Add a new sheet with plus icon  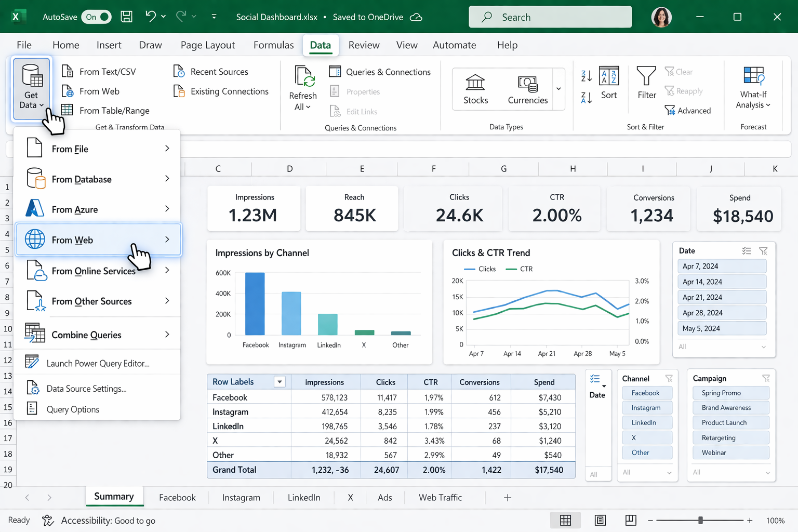[x=508, y=498]
